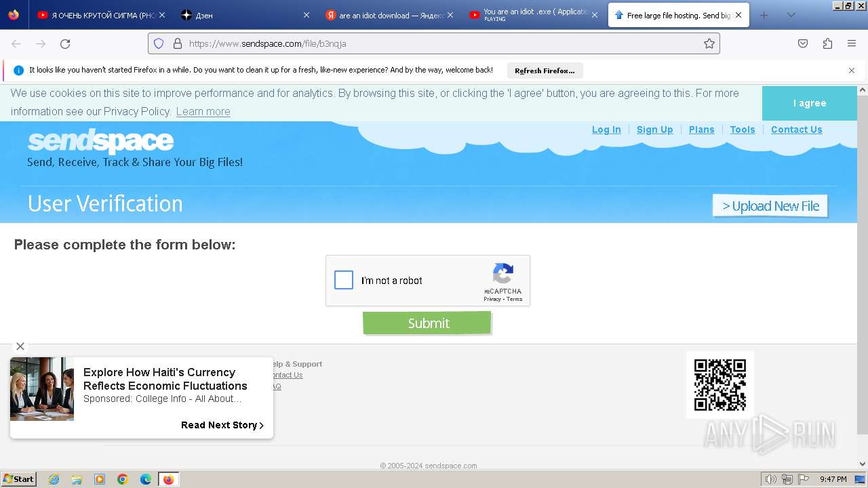Image resolution: width=868 pixels, height=488 pixels.
Task: Open the Learn more cookie link
Action: (x=203, y=111)
